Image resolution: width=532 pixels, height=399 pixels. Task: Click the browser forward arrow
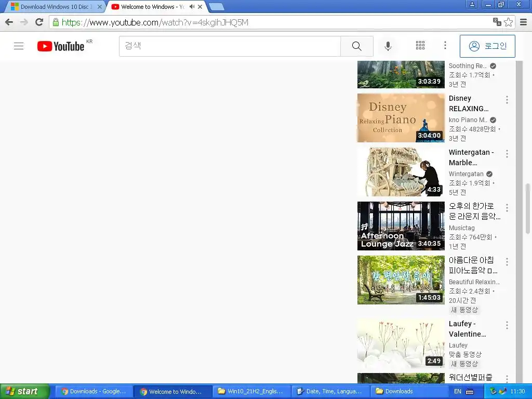[24, 22]
